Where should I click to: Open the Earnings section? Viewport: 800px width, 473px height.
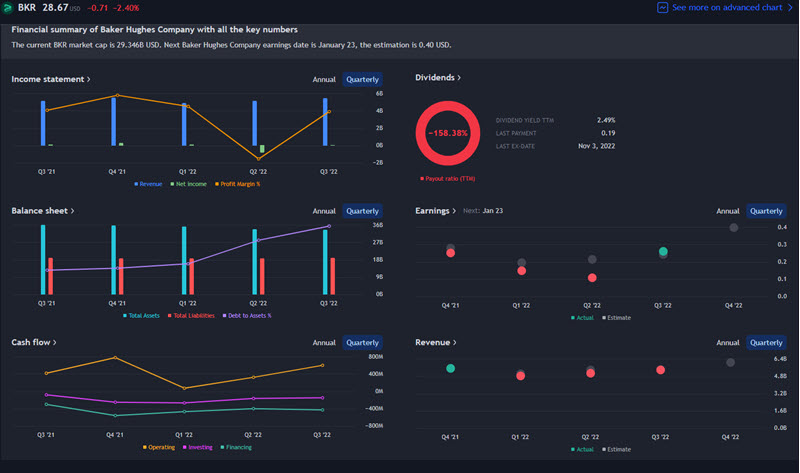(435, 211)
